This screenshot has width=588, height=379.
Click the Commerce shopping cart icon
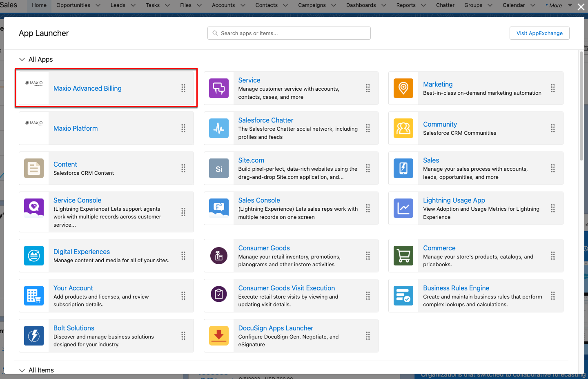[403, 256]
